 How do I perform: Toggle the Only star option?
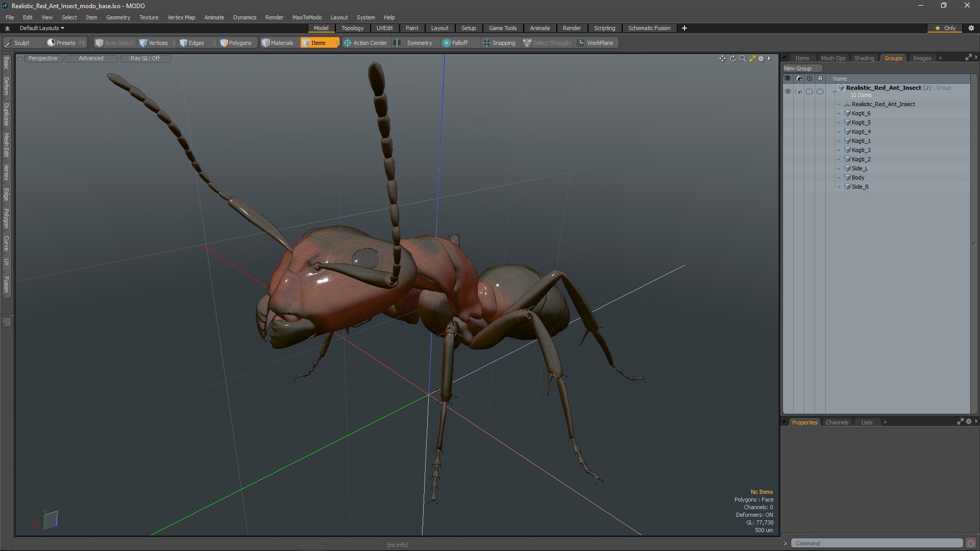point(945,28)
